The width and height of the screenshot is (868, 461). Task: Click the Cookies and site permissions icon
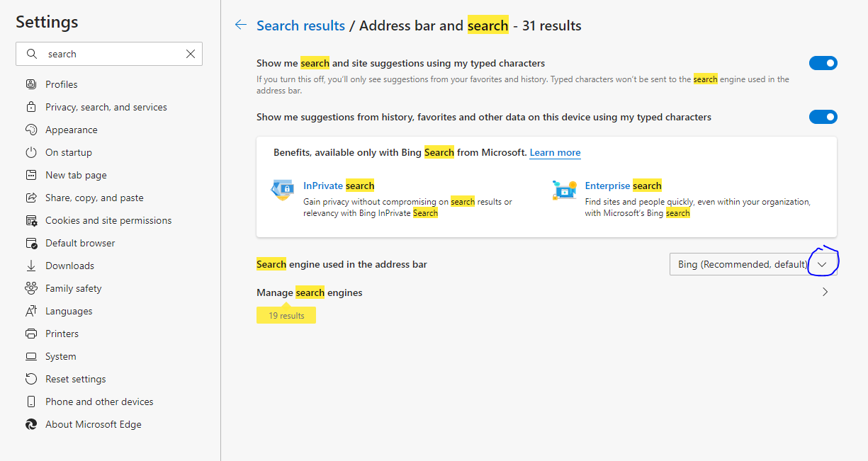31,220
